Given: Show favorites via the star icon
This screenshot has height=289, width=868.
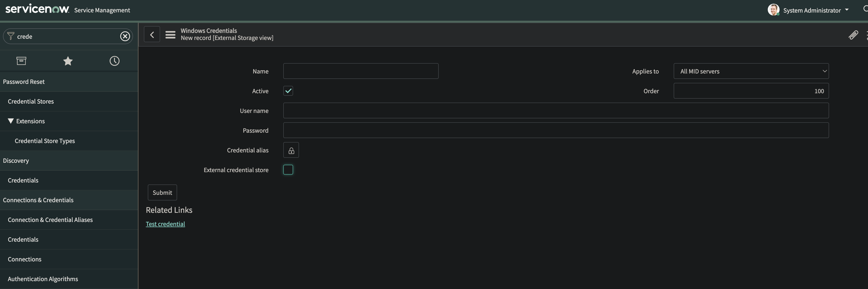Looking at the screenshot, I should click(x=68, y=61).
